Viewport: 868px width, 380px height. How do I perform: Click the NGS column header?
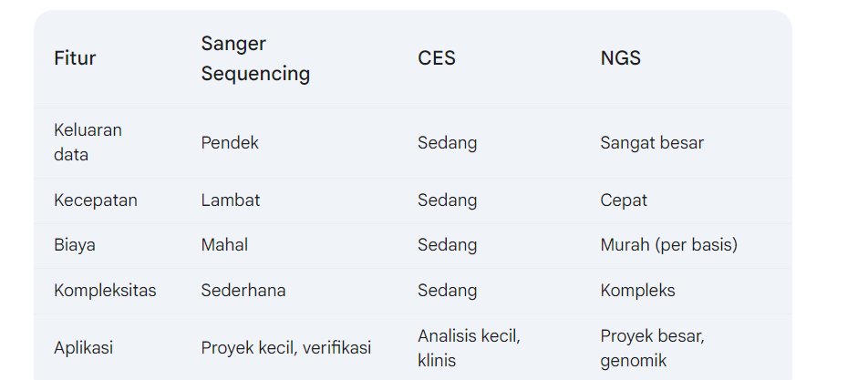pyautogui.click(x=620, y=58)
